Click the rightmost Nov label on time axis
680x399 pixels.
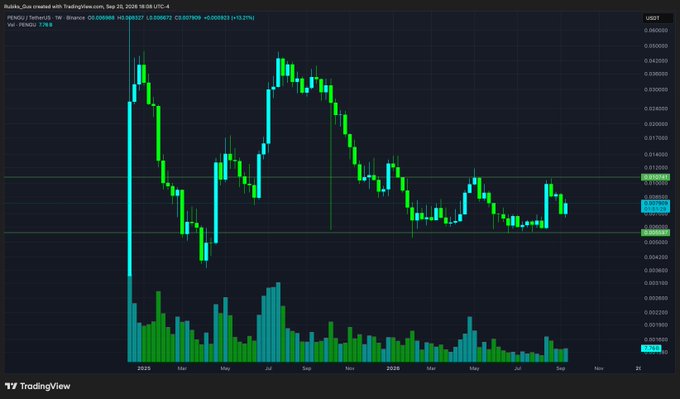click(598, 368)
